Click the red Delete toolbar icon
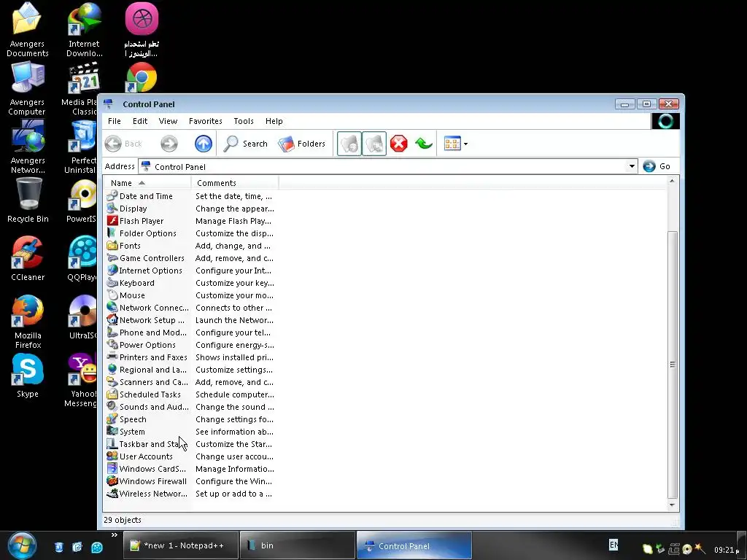This screenshot has height=560, width=747. coord(399,144)
